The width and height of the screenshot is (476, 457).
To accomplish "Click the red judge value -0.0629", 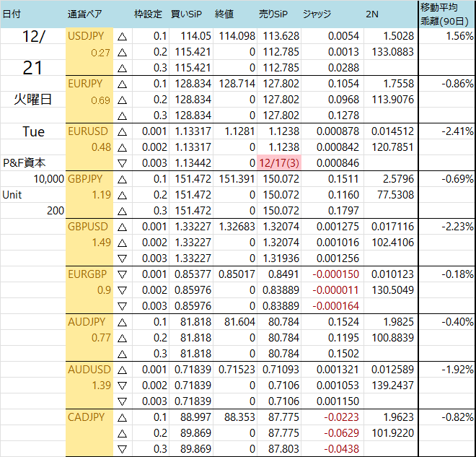I will pos(342,433).
